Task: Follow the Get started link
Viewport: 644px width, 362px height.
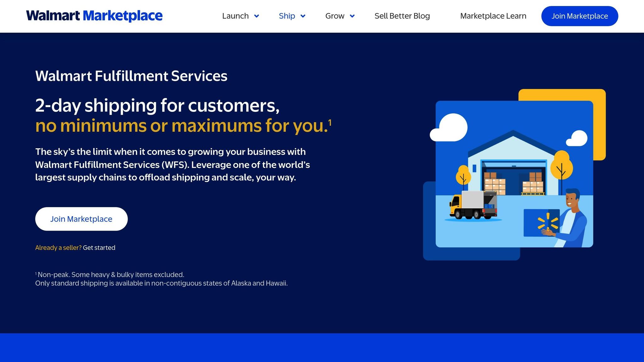Action: coord(99,248)
